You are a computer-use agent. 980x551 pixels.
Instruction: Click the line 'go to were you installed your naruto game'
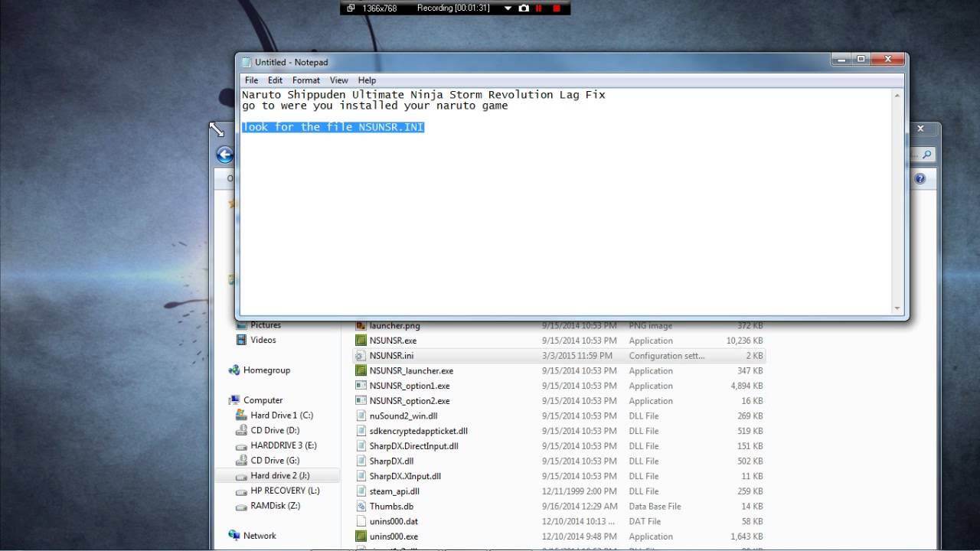coord(375,106)
